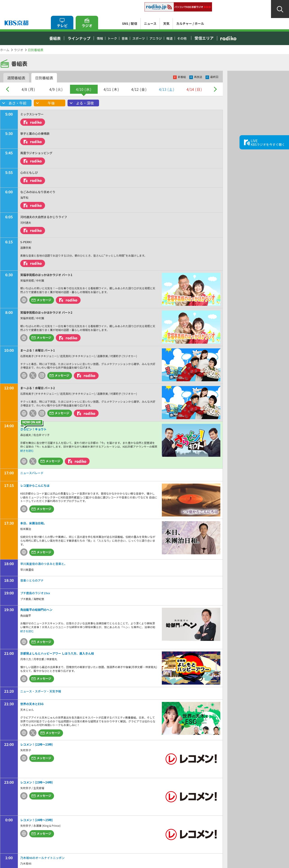Viewport: 289px width, 868px height.
Task: Open website globe icon for ほっかほかラジオ パート2
Action: click(24, 338)
